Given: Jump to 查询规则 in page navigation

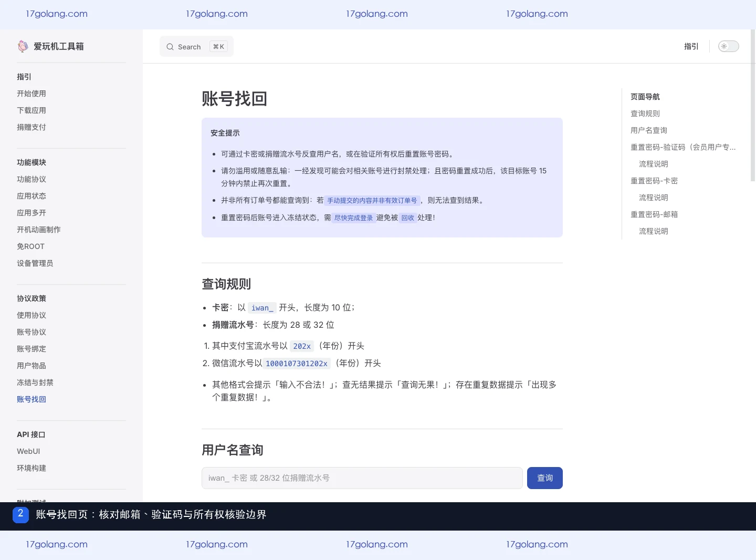Looking at the screenshot, I should coord(645,113).
